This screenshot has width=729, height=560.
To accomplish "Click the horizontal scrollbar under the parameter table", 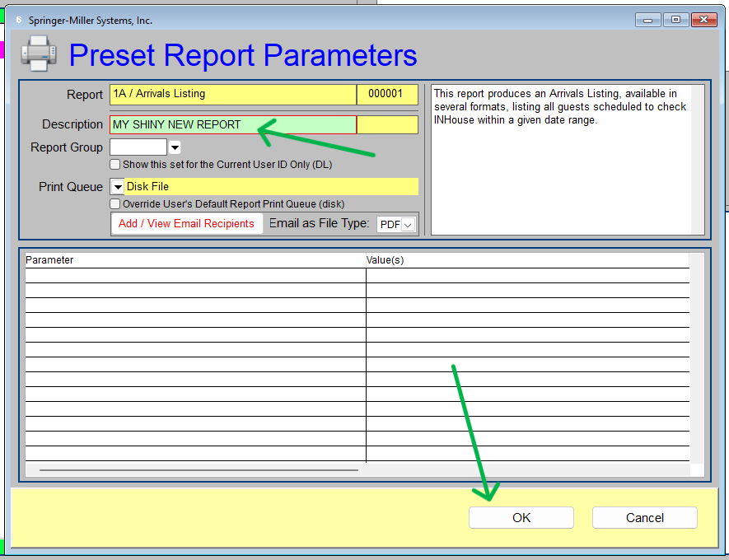I will point(199,470).
